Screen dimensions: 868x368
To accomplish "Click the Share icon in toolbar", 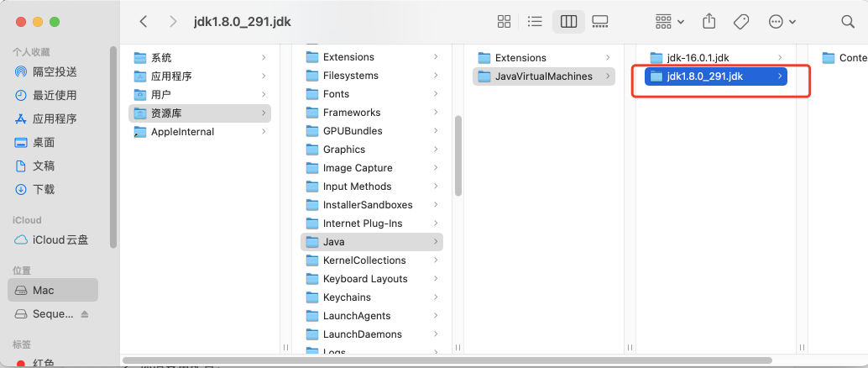I will coord(709,21).
